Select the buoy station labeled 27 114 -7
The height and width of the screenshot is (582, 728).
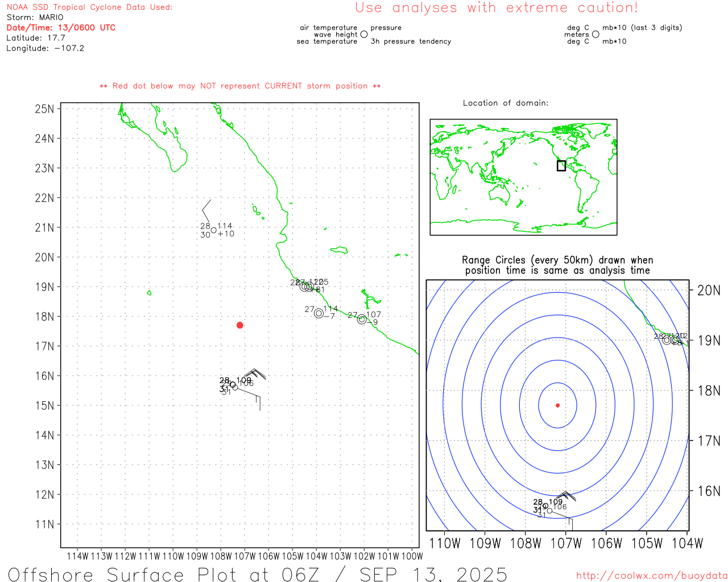pyautogui.click(x=318, y=313)
